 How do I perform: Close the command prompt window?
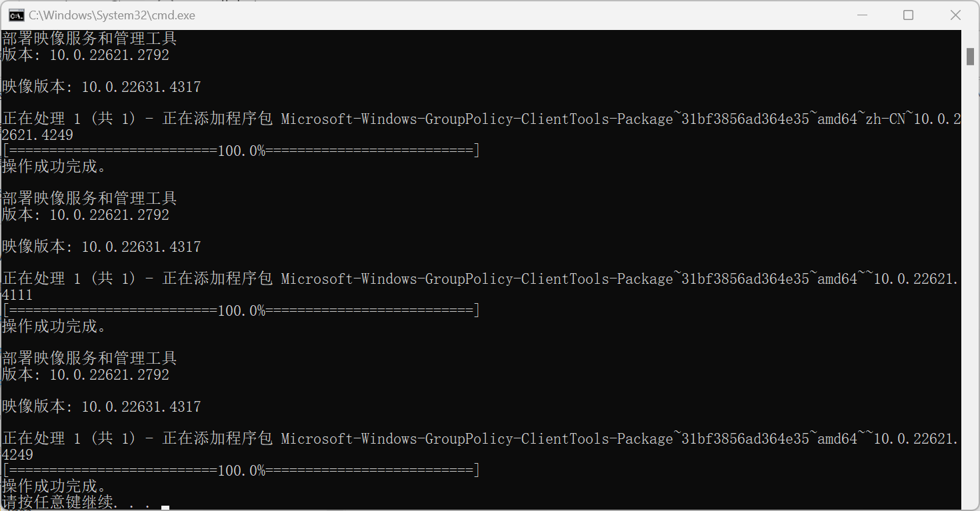(955, 15)
